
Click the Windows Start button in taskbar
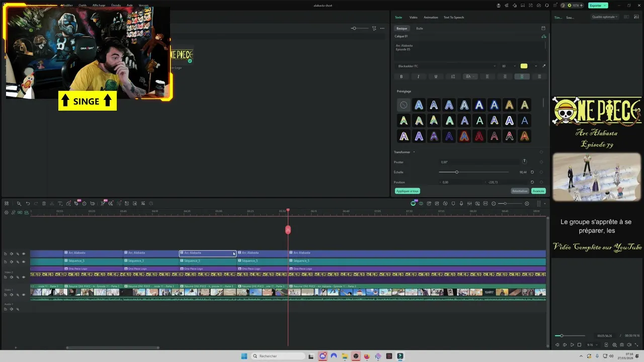click(244, 356)
